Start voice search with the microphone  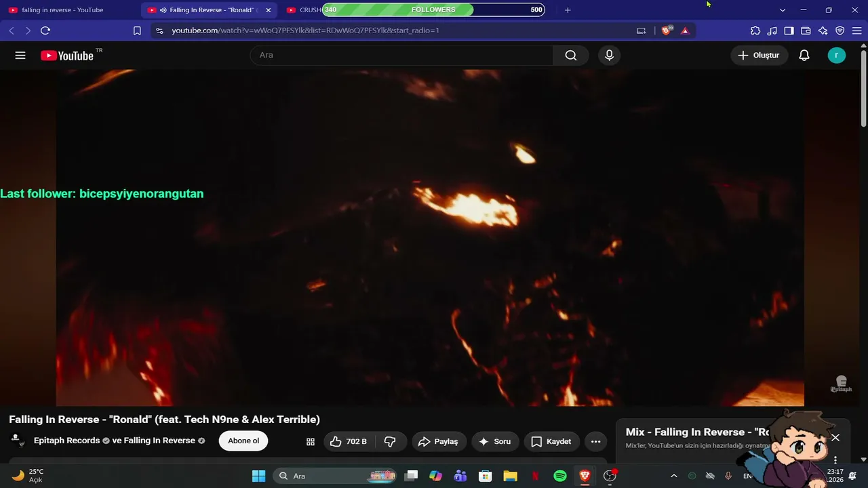click(609, 56)
